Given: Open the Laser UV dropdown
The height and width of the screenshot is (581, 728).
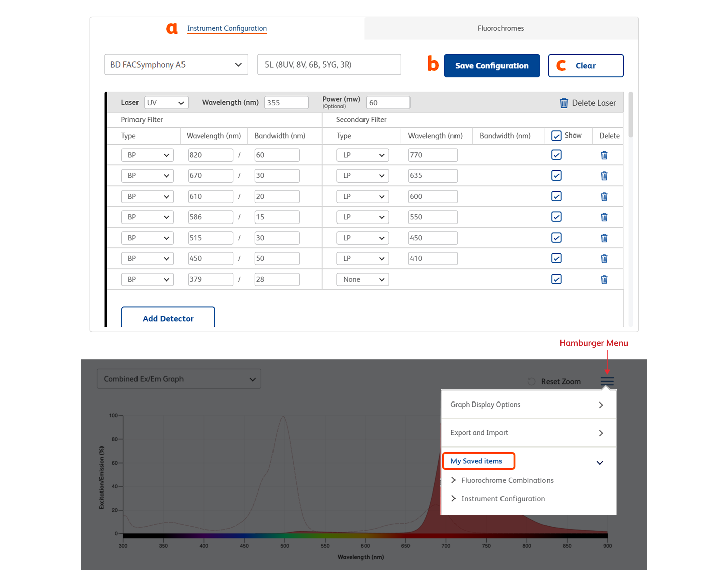Looking at the screenshot, I should pos(166,103).
